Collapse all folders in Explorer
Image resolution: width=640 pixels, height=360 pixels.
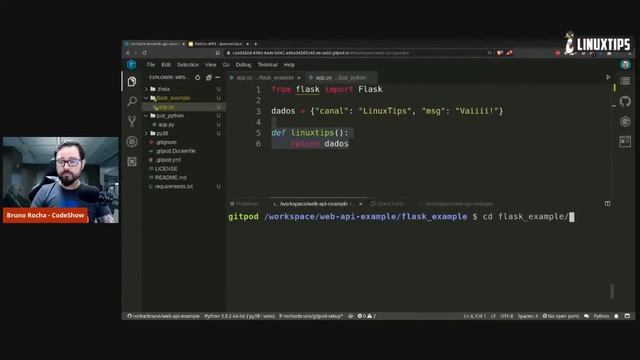(x=209, y=77)
